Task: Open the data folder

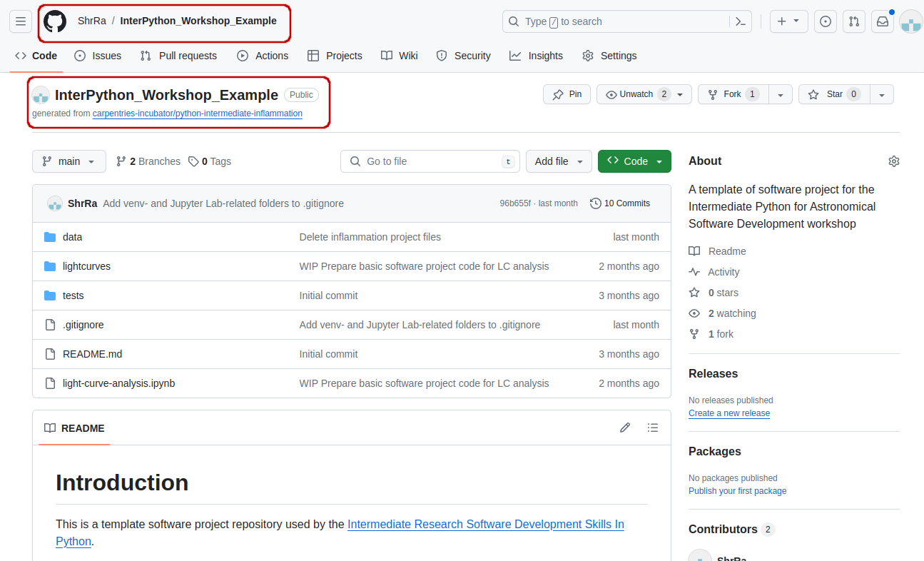Action: pos(72,237)
